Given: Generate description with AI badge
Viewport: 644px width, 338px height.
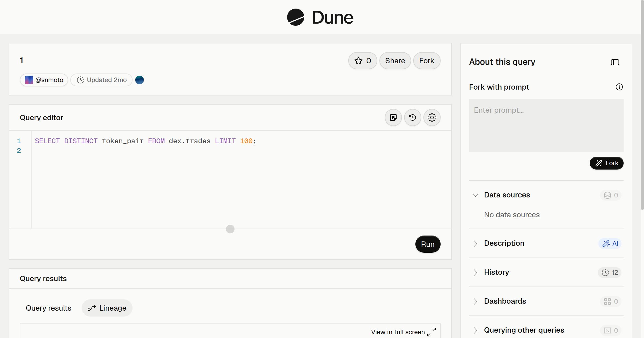Looking at the screenshot, I should point(610,243).
